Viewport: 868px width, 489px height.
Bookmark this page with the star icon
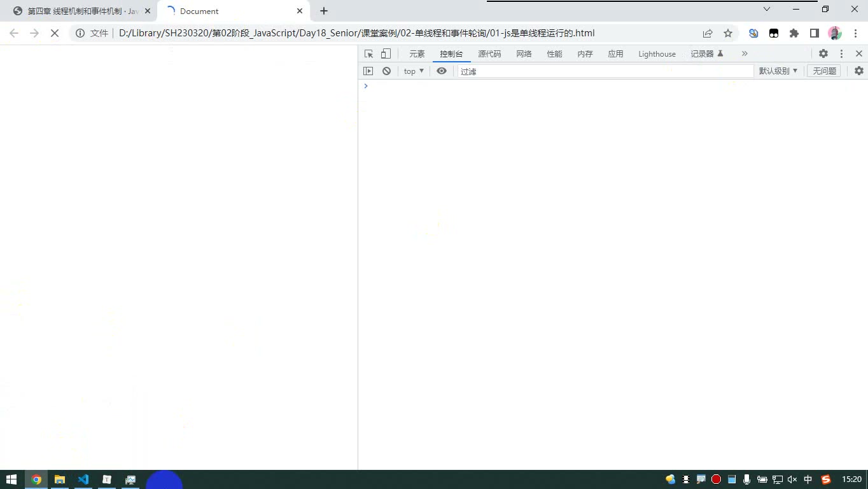pyautogui.click(x=728, y=33)
